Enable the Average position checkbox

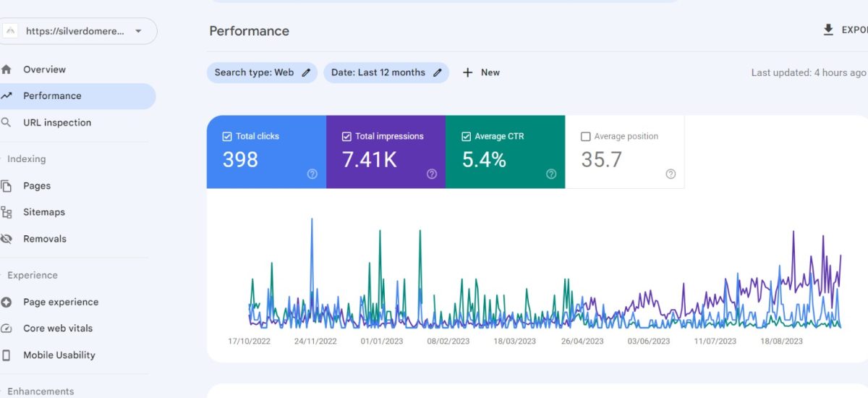pos(586,136)
